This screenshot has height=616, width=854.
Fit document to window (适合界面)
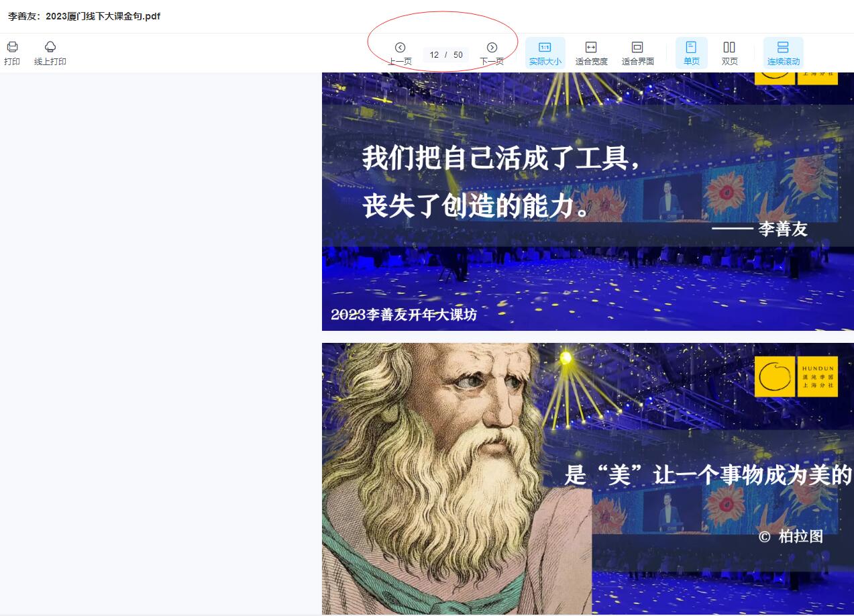coord(637,53)
